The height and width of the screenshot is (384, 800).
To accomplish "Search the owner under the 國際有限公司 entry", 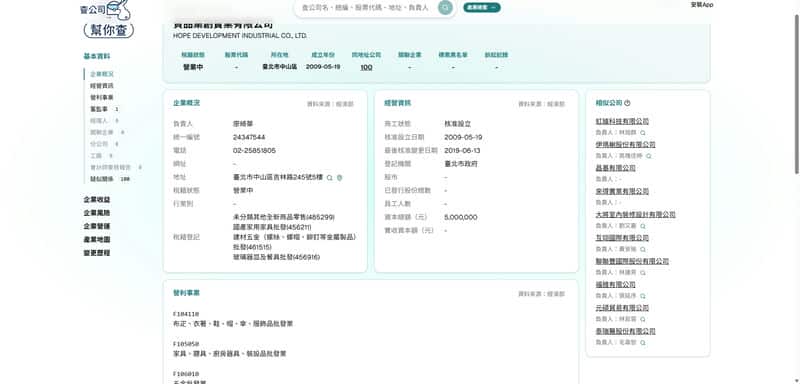I will tap(642, 249).
